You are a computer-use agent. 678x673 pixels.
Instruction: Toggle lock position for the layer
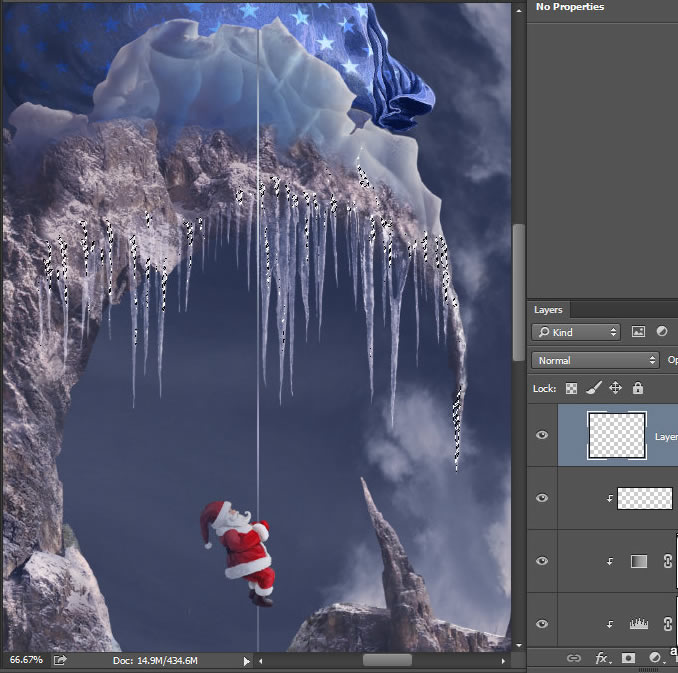click(x=616, y=388)
